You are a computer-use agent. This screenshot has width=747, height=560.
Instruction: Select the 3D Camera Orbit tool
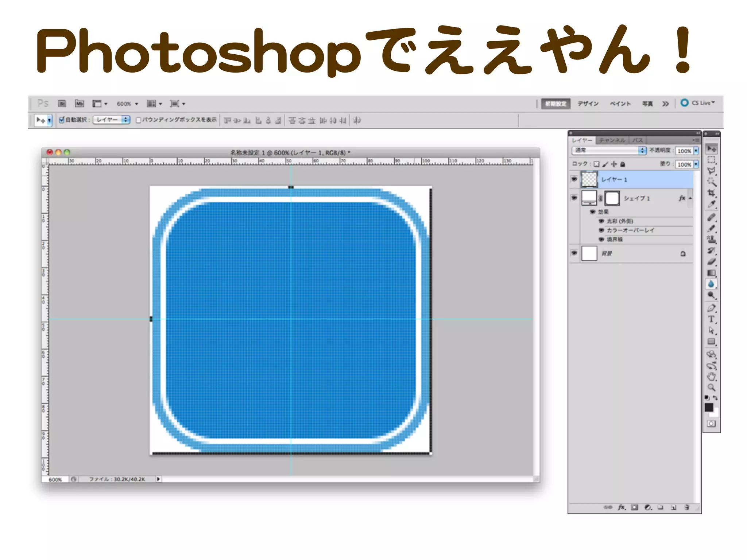[x=711, y=366]
